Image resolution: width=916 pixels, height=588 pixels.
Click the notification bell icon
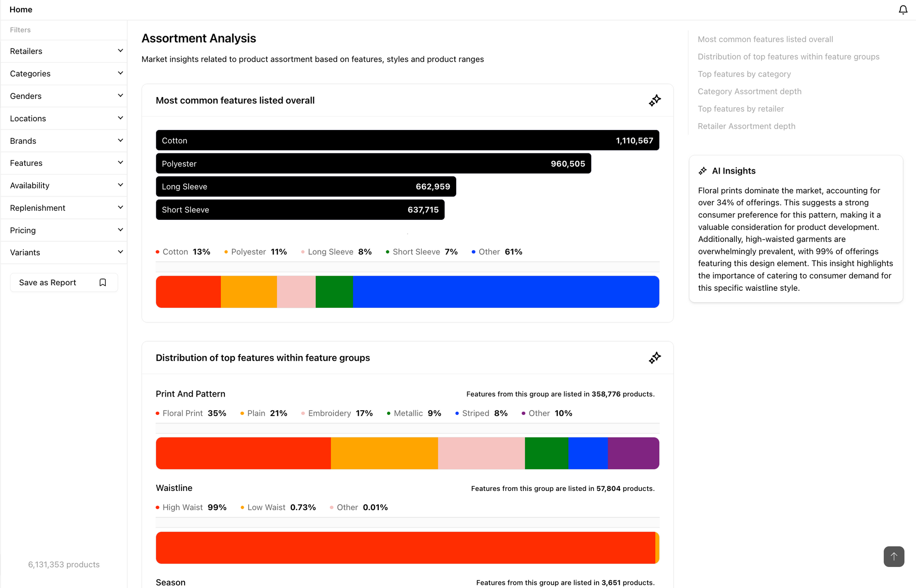point(903,10)
